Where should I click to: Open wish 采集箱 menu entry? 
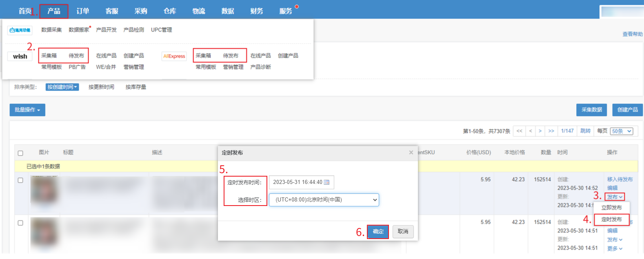[49, 55]
